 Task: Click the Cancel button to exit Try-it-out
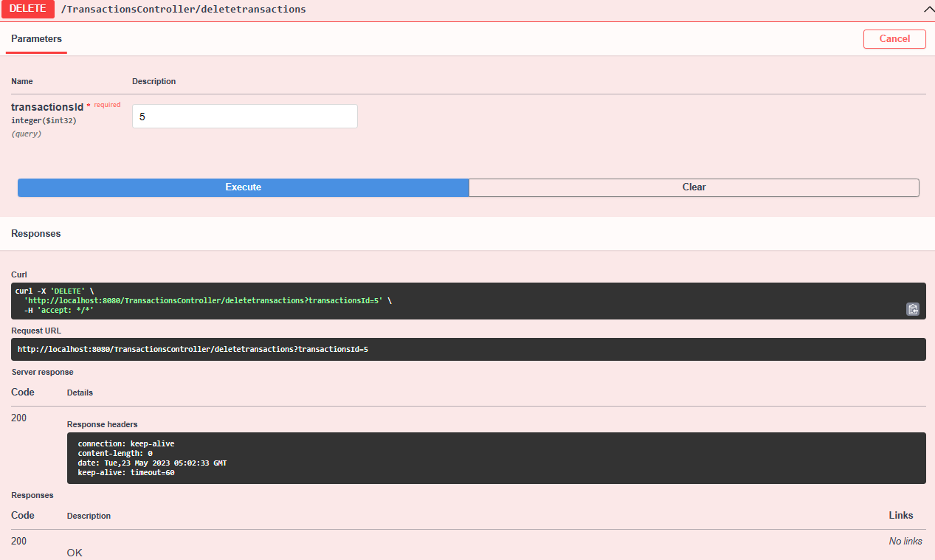pos(894,38)
